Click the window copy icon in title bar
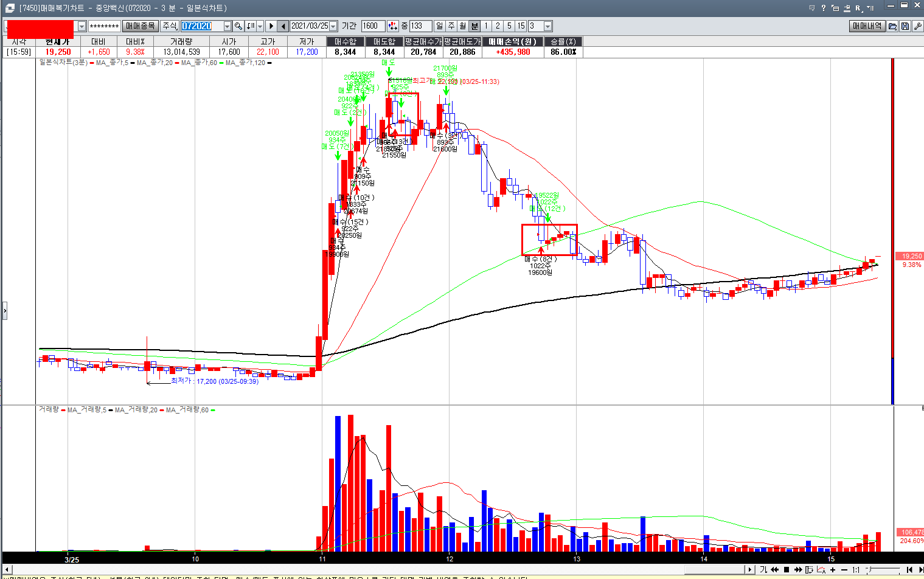The height and width of the screenshot is (579, 924). pyautogui.click(x=835, y=8)
